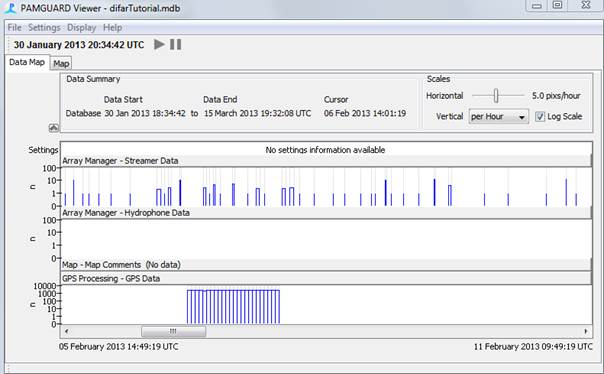Minimize the PAMGUARD Viewer window
The width and height of the screenshot is (604, 374).
(x=537, y=5)
